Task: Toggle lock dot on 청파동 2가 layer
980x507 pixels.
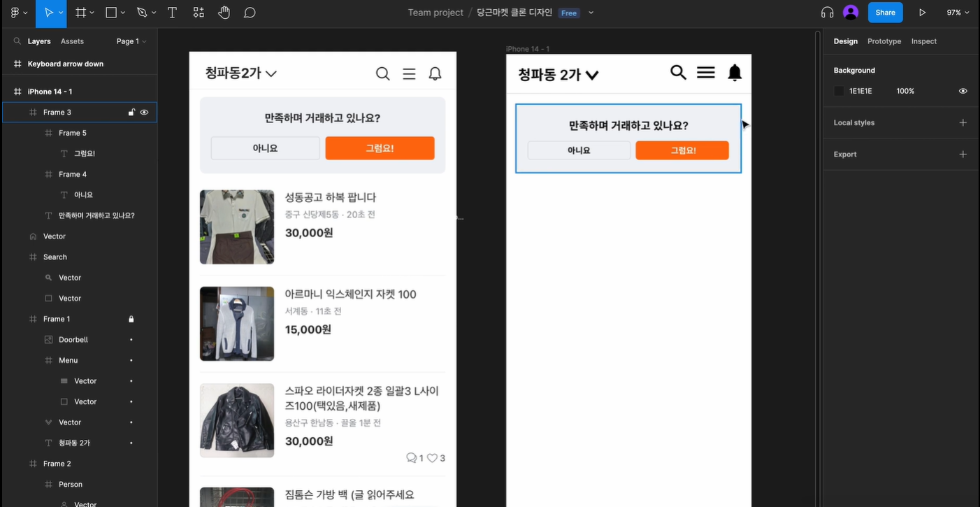Action: [131, 443]
